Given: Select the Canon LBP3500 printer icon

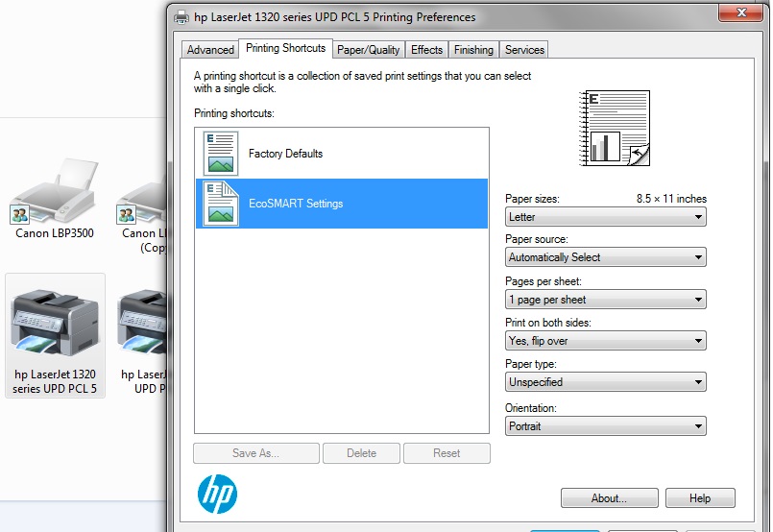Looking at the screenshot, I should [54, 190].
